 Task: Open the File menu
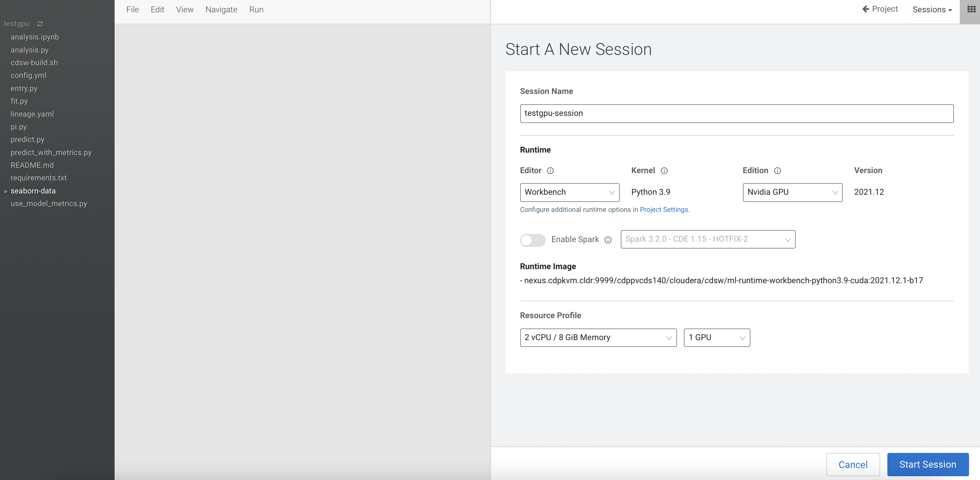tap(132, 10)
